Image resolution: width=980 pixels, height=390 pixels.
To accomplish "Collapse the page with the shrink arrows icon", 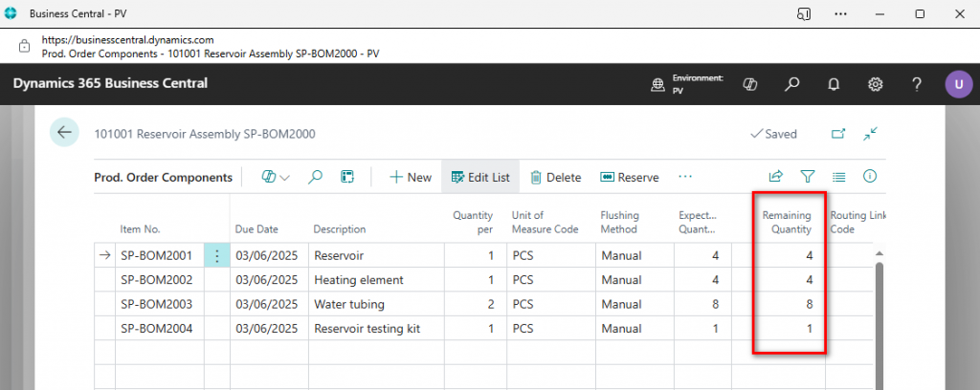I will click(x=870, y=134).
